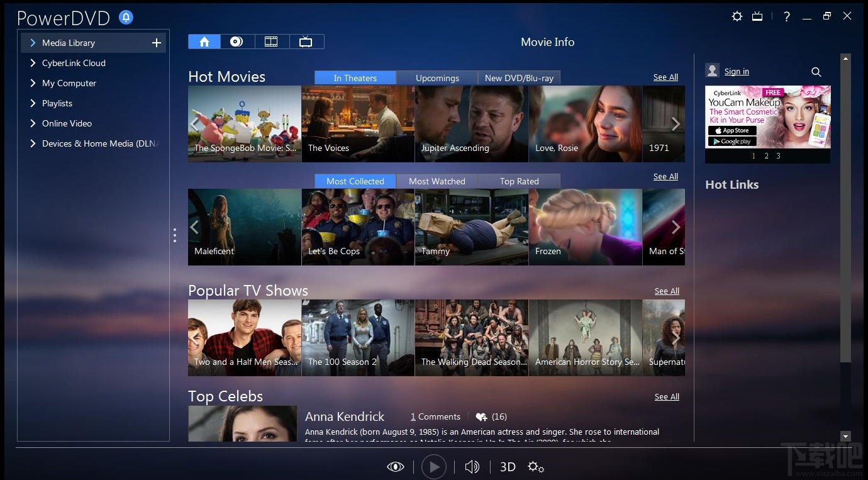868x480 pixels.
Task: Open the TV shows section icon
Action: tap(306, 41)
